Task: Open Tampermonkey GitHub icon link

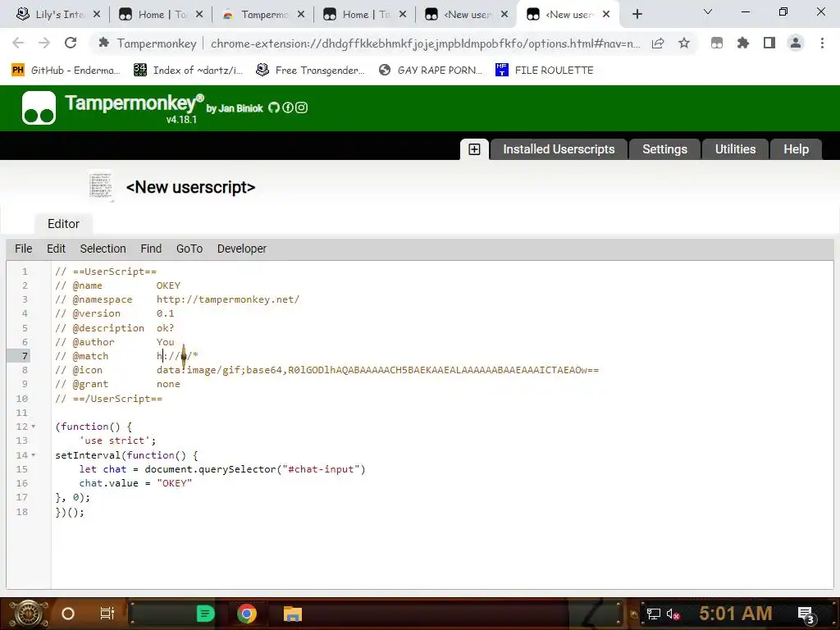Action: pos(274,107)
